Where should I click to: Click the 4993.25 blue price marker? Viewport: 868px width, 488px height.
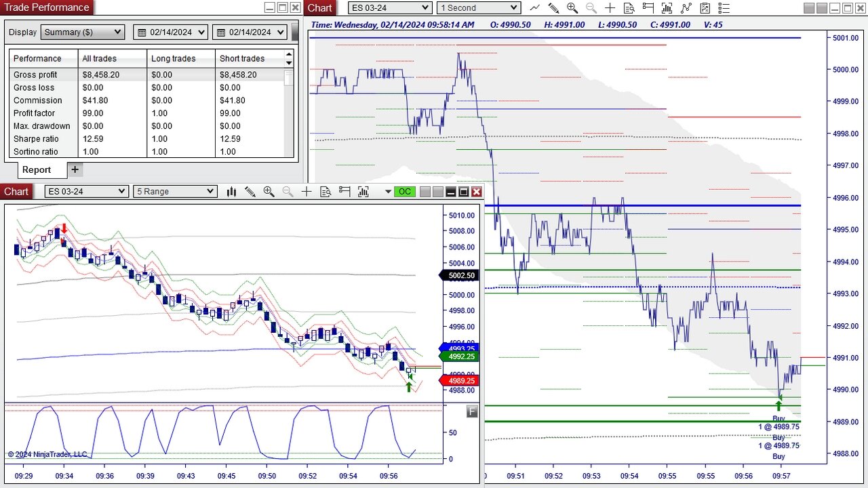(459, 348)
